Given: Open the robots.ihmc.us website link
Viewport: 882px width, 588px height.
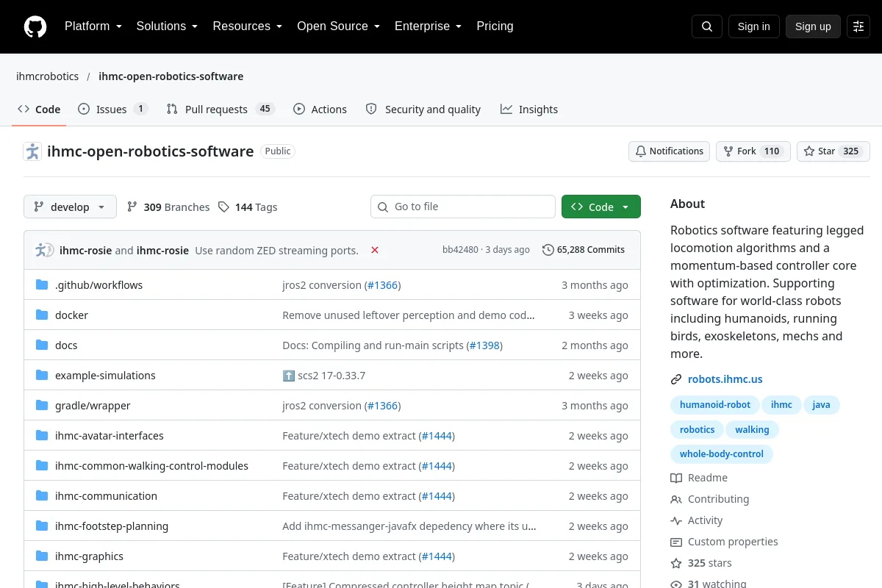Looking at the screenshot, I should [x=725, y=379].
